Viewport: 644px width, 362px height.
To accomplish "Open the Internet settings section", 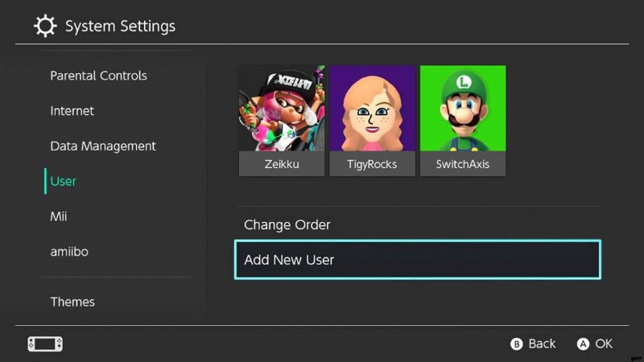I will 72,111.
